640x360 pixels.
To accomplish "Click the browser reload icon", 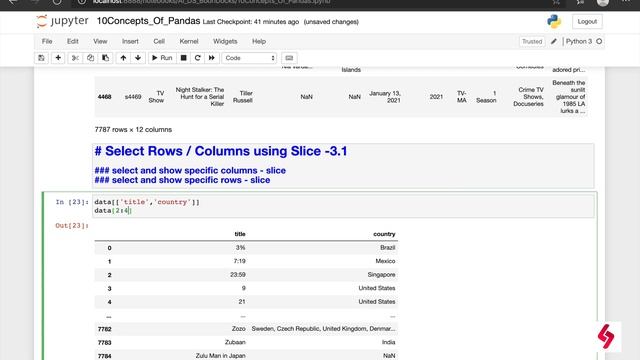I will point(57,2).
